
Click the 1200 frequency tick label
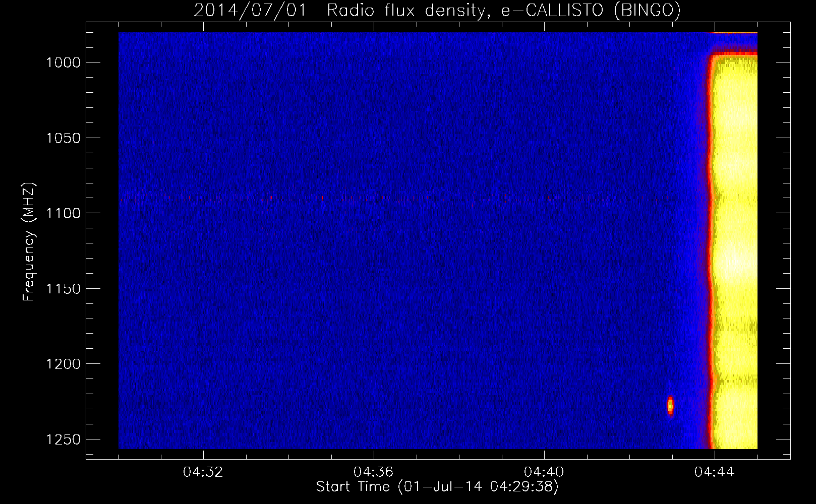click(x=64, y=364)
